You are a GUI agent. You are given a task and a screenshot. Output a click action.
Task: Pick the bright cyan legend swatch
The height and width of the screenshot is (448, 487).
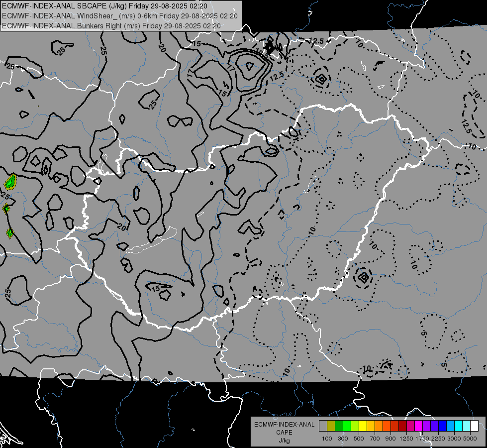coord(459,426)
